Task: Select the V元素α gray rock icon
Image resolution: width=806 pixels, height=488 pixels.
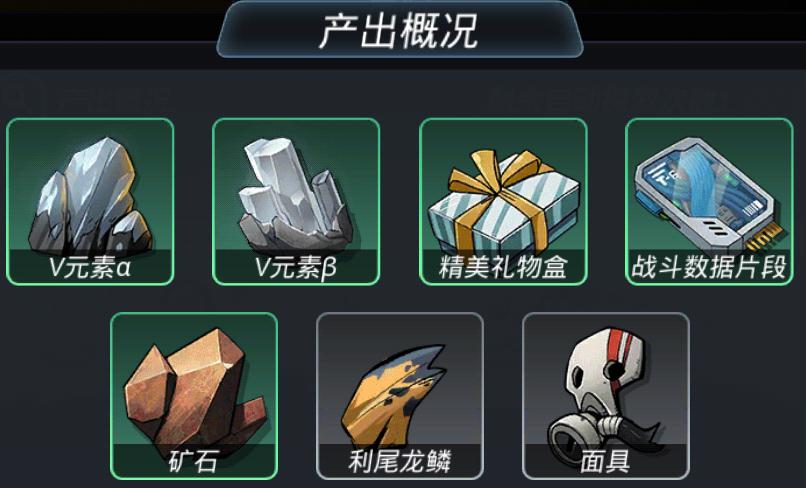Action: click(90, 195)
